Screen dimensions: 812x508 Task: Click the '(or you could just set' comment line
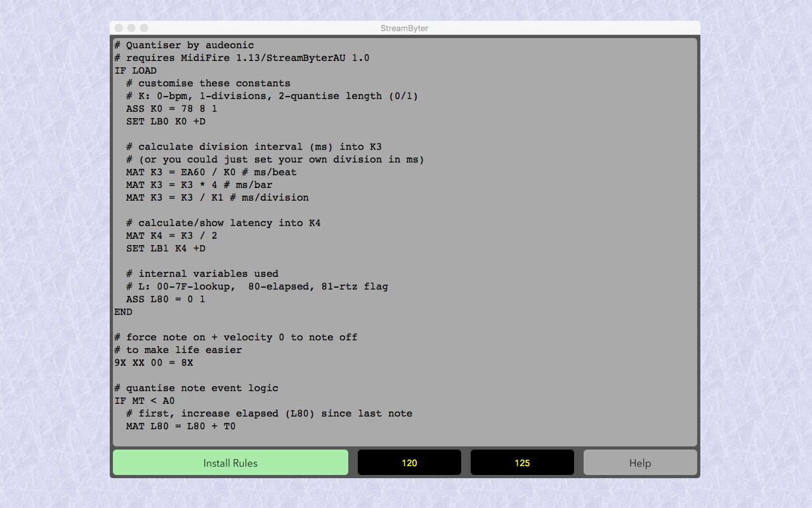(x=275, y=159)
